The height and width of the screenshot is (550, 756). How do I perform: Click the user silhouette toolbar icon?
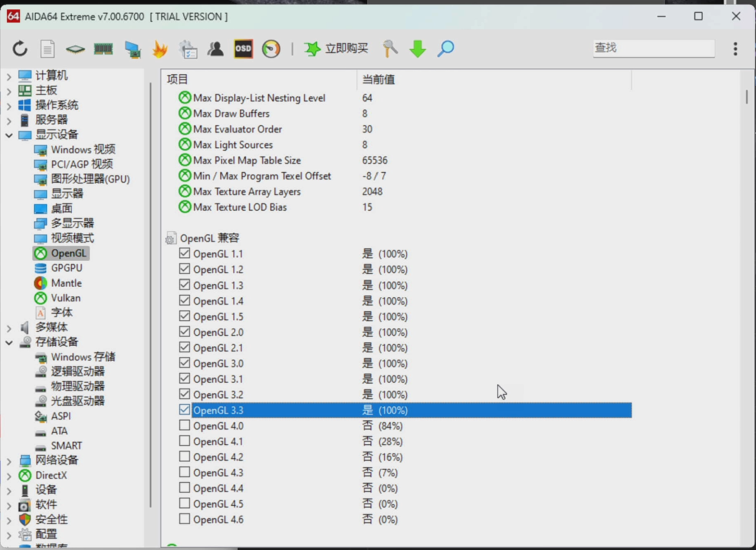[x=215, y=49]
